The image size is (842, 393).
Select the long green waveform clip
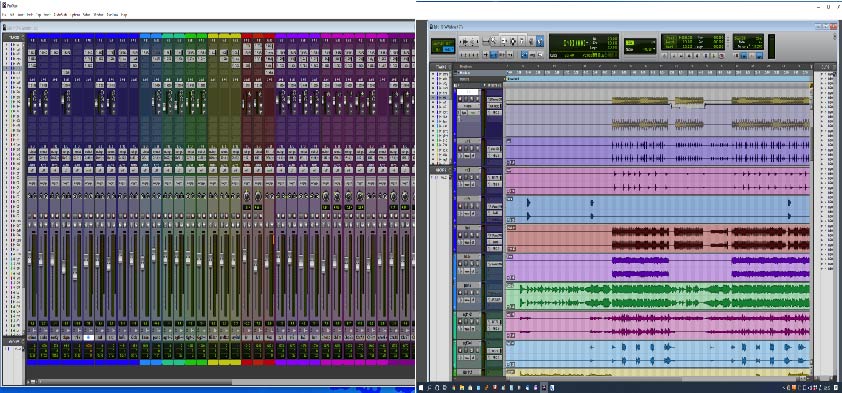point(658,296)
